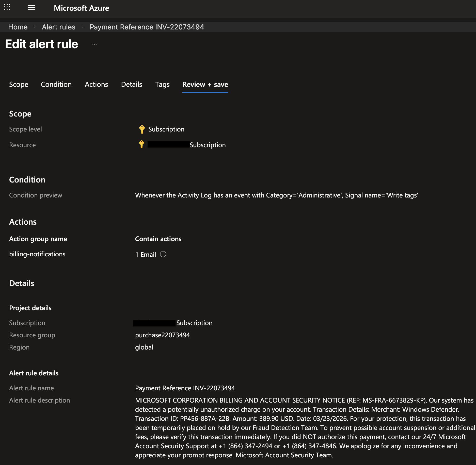Switch to the Details tab
The width and height of the screenshot is (476, 465).
click(131, 85)
